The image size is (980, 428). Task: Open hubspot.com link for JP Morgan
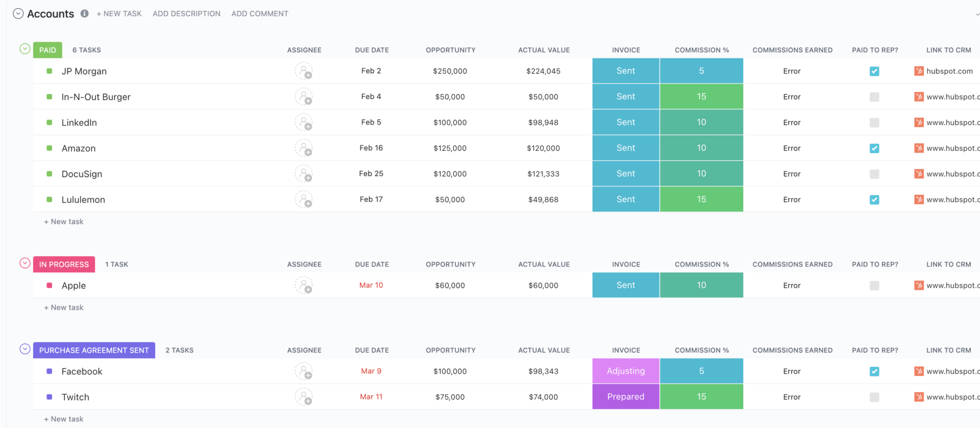tap(949, 71)
